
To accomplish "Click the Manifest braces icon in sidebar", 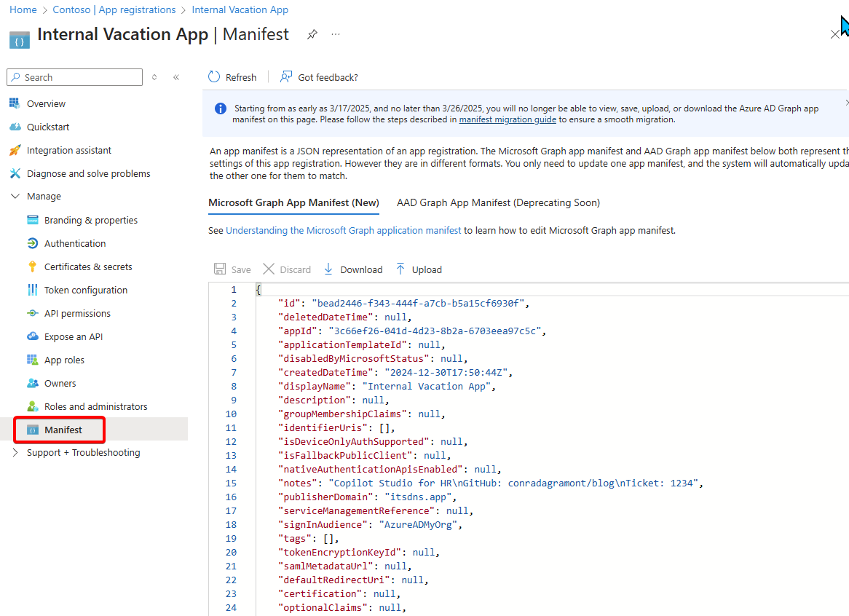I will (x=33, y=430).
